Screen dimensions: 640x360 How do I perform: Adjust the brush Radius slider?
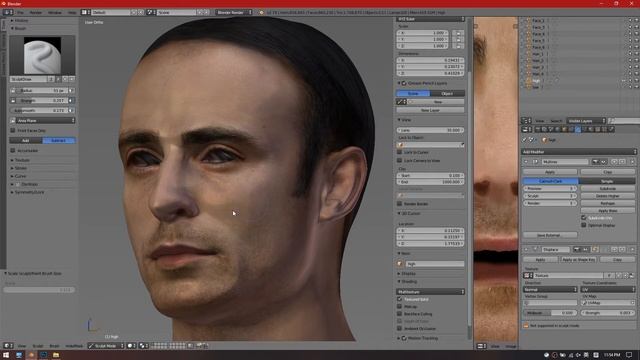click(x=42, y=90)
